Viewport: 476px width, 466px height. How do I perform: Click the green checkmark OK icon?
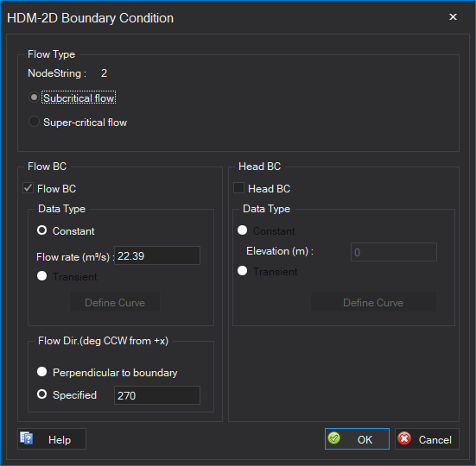click(334, 438)
